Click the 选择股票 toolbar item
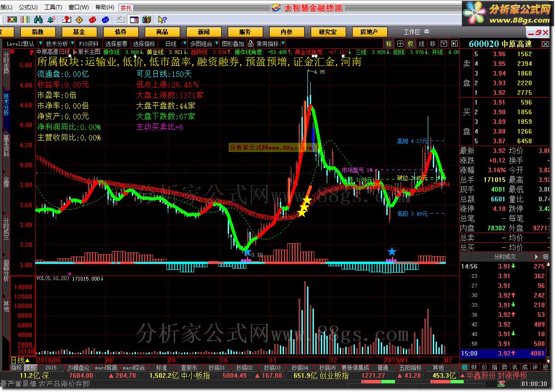This screenshot has width=555, height=392. click(117, 44)
